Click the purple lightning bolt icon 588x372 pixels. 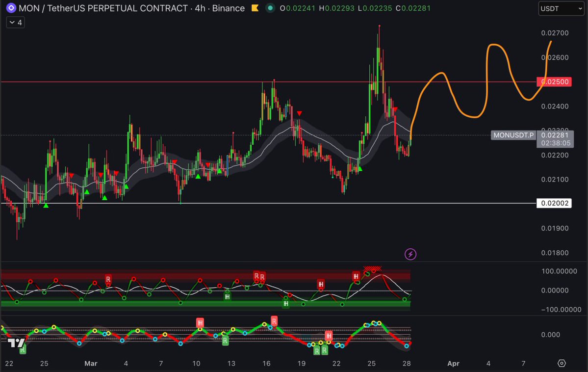410,254
